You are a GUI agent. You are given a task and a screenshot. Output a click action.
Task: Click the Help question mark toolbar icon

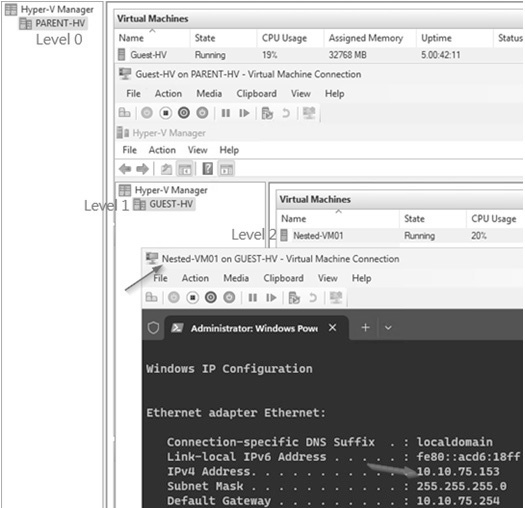point(208,168)
